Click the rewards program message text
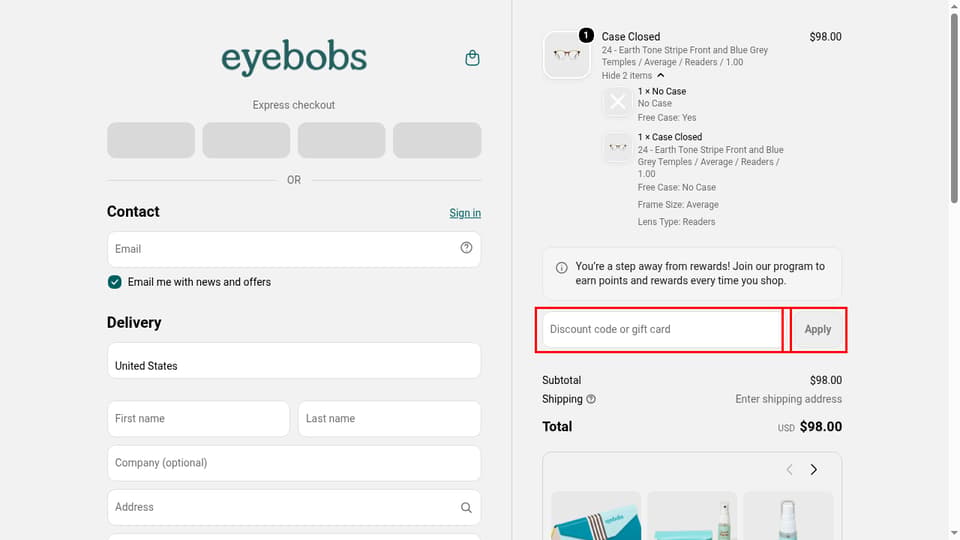Screen dimensions: 960x540 coord(700,274)
